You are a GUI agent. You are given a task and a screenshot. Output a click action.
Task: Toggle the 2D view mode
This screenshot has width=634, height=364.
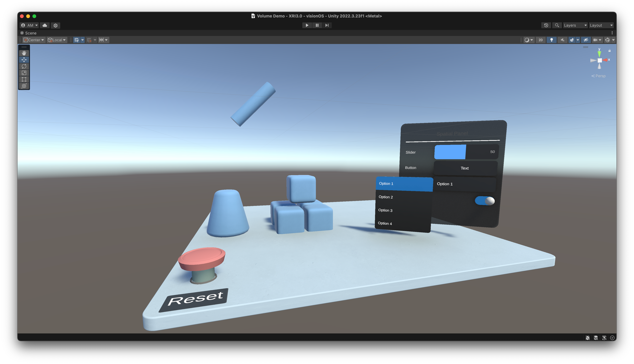[x=541, y=40]
